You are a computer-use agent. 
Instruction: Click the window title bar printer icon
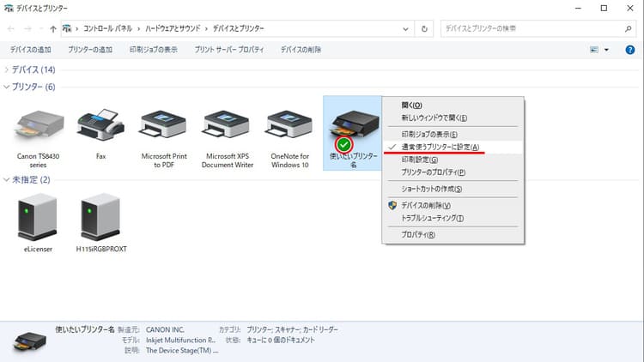pos(9,8)
